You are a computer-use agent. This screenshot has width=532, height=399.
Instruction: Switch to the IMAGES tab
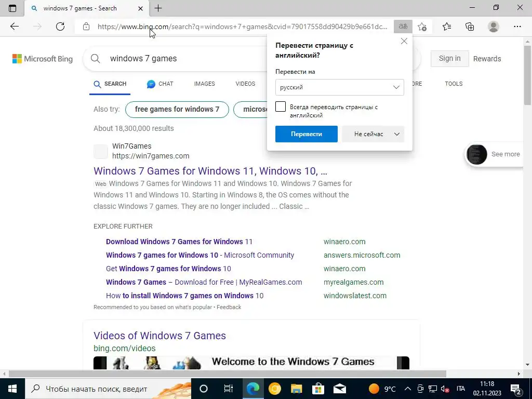[204, 84]
